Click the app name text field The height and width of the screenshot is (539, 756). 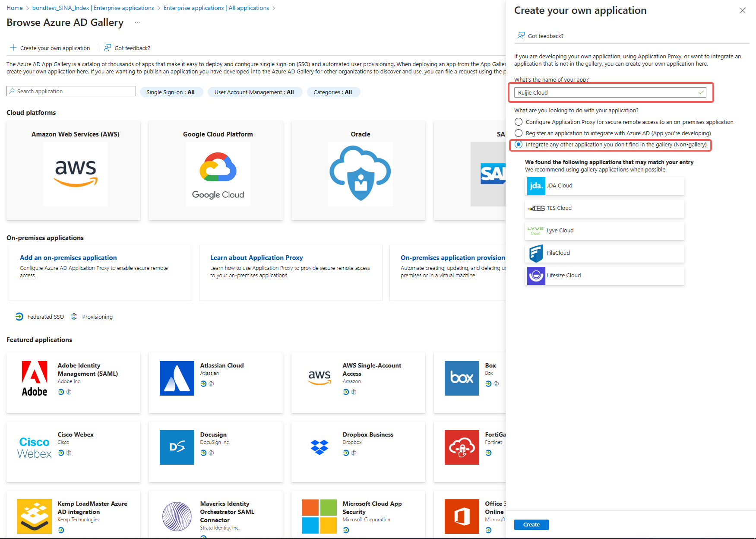tap(607, 92)
